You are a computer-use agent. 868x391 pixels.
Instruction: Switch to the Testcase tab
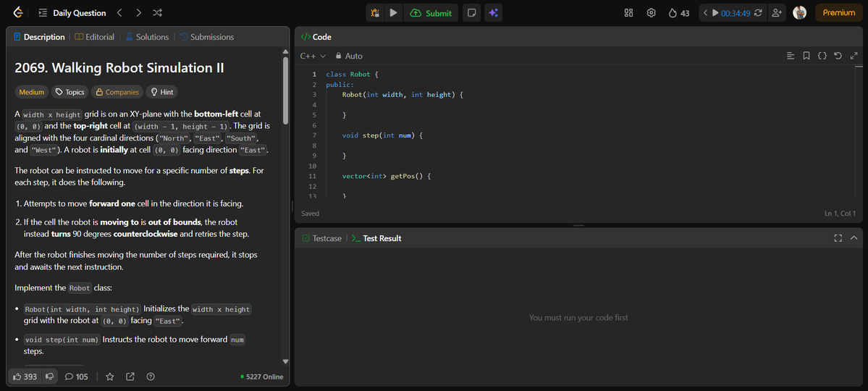[x=321, y=238]
